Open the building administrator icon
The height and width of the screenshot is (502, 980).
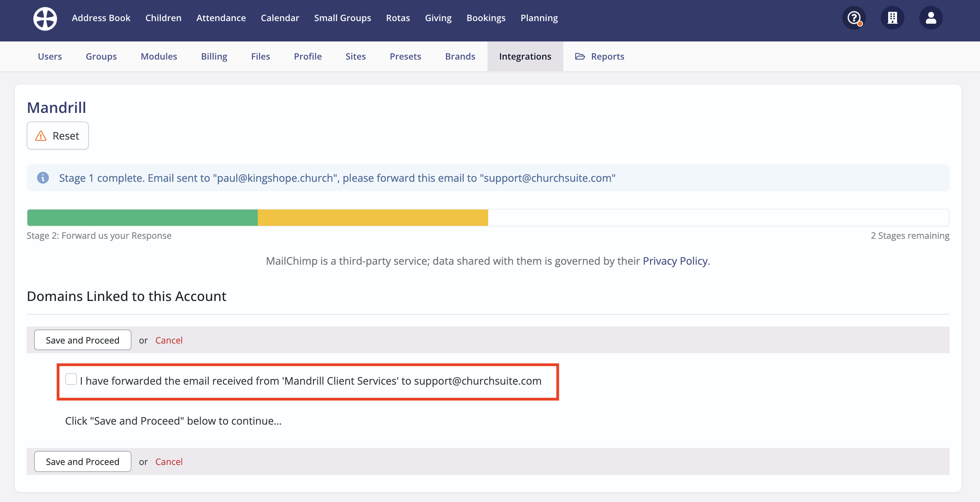coord(893,18)
